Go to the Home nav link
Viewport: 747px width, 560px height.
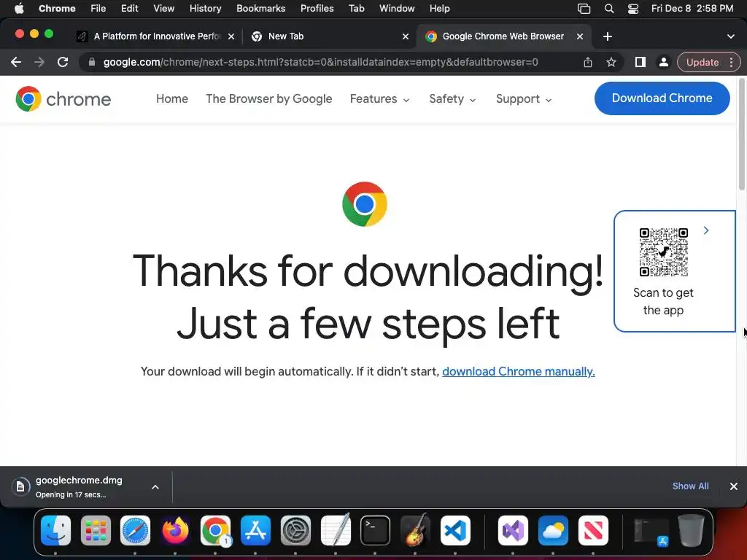coord(172,98)
